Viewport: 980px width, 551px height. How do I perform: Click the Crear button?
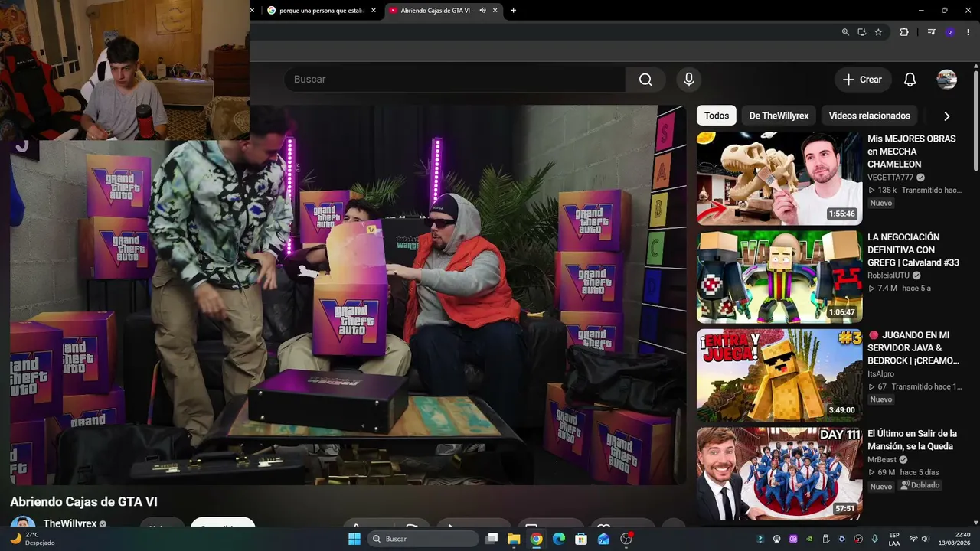[862, 80]
